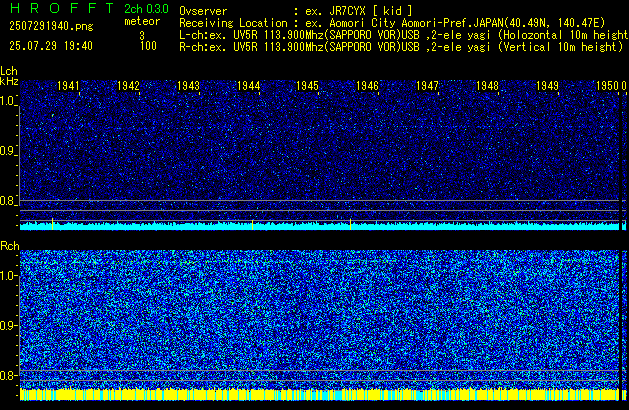Click the kHz axis unit label
The height and width of the screenshot is (410, 629).
point(9,81)
